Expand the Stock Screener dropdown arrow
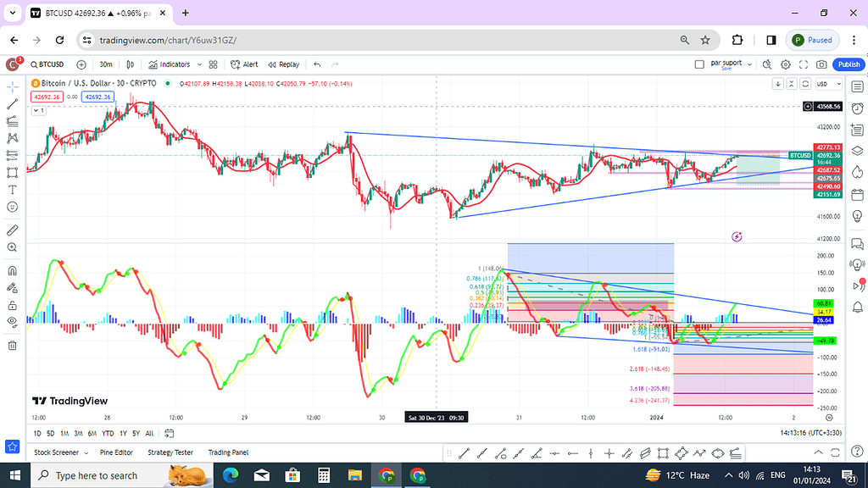The width and height of the screenshot is (868, 488). (86, 452)
